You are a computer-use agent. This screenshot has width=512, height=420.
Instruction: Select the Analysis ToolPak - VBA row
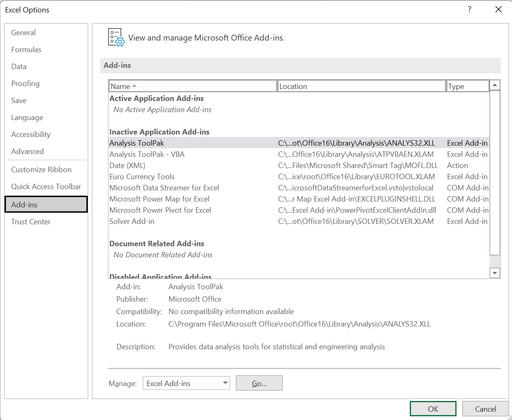tap(299, 154)
